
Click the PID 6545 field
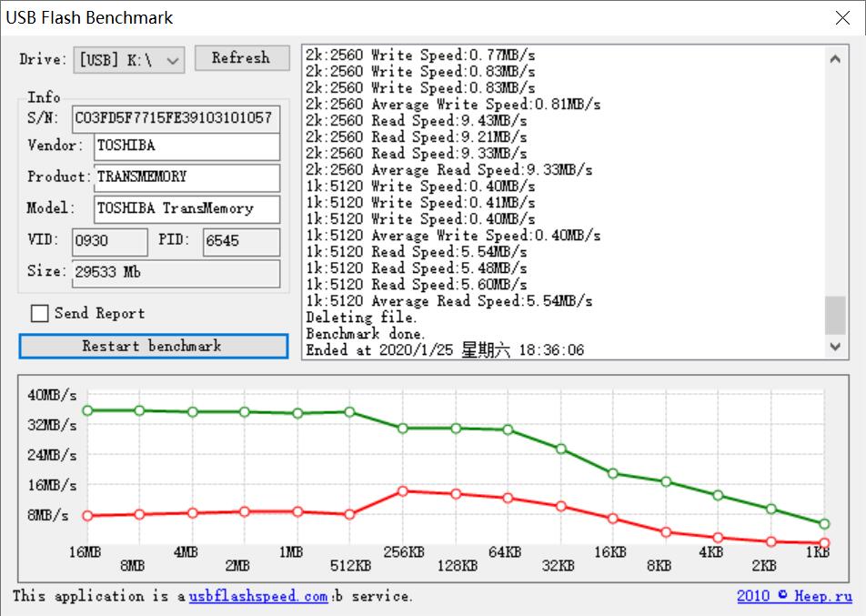click(x=241, y=241)
